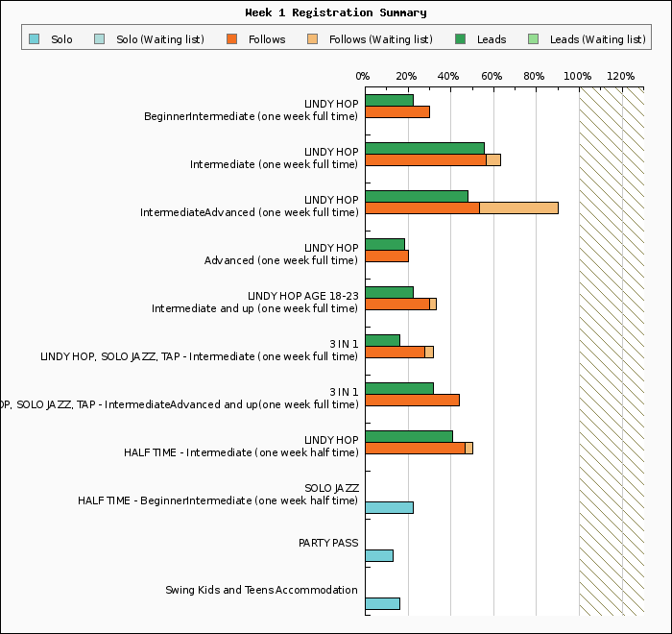Click the Swing Kids and Teens Accommodation bar
The height and width of the screenshot is (634, 672).
click(x=382, y=603)
